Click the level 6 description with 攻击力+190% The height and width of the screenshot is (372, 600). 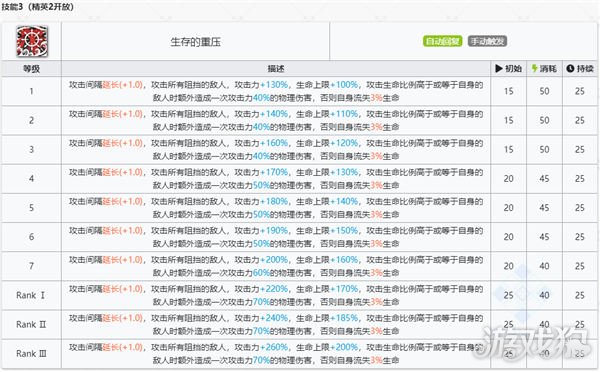click(x=276, y=237)
